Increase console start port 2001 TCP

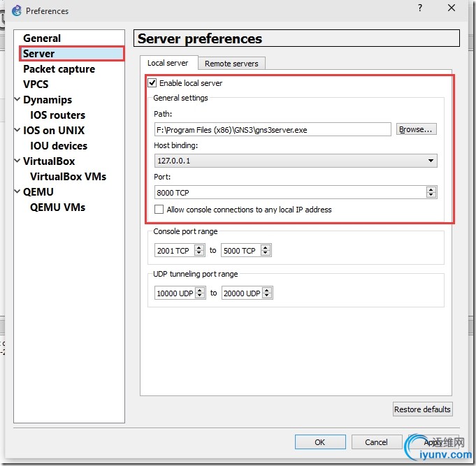[x=199, y=247]
